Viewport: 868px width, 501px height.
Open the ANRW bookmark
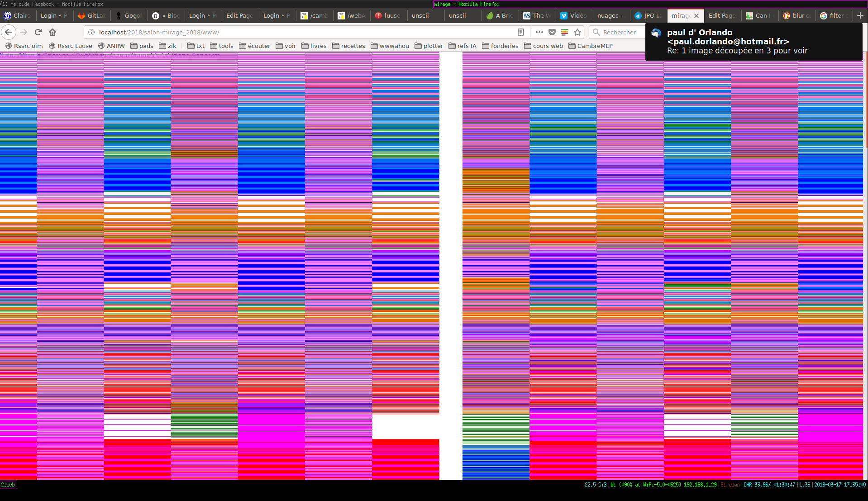point(111,46)
